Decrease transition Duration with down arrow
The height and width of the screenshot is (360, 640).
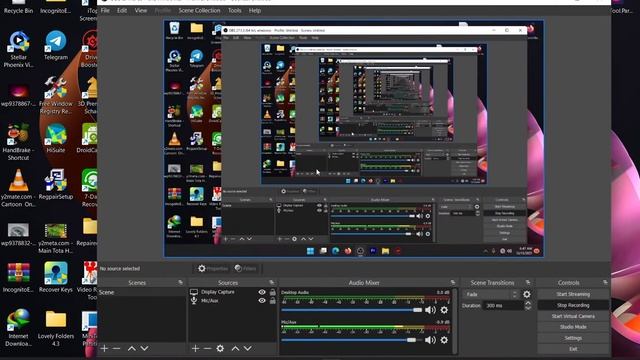[528, 308]
